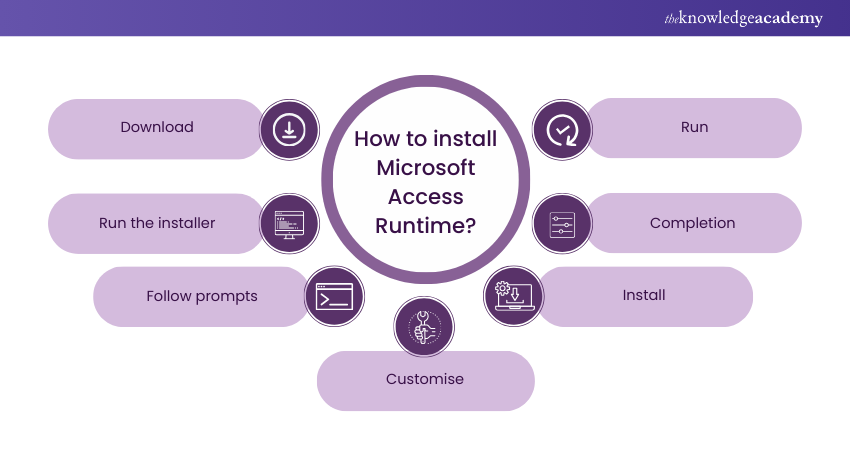Select the command prompt terminal icon
Image resolution: width=850 pixels, height=450 pixels.
[334, 296]
